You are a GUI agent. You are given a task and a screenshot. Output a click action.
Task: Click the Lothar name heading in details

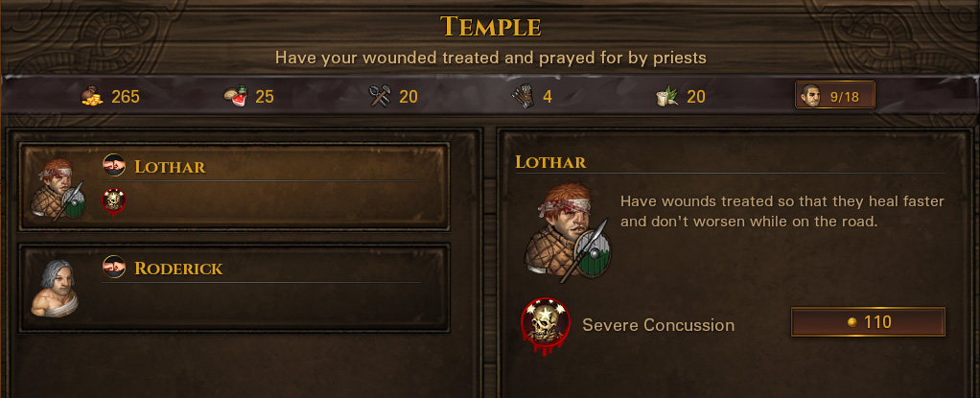[550, 162]
